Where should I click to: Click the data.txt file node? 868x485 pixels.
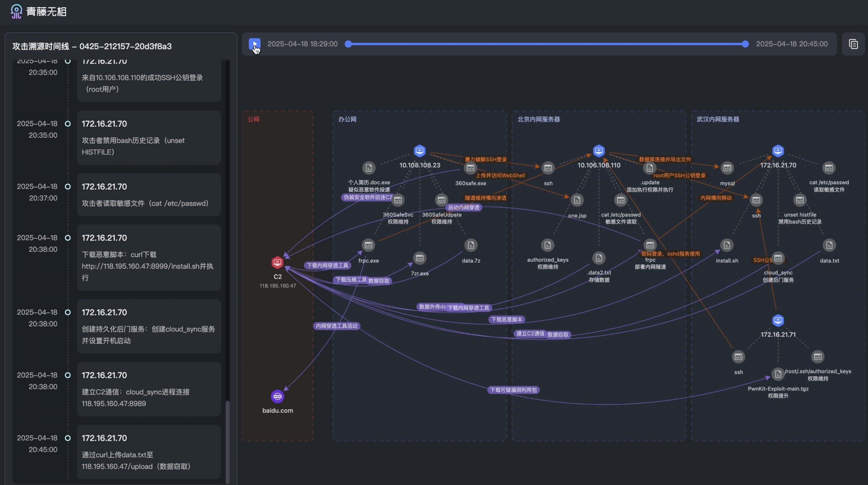click(x=829, y=245)
